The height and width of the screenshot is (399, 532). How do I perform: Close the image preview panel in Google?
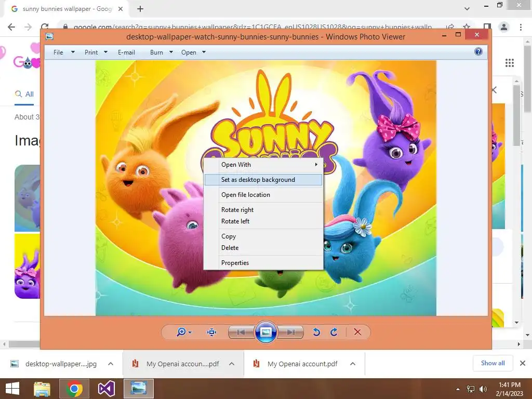pyautogui.click(x=495, y=90)
